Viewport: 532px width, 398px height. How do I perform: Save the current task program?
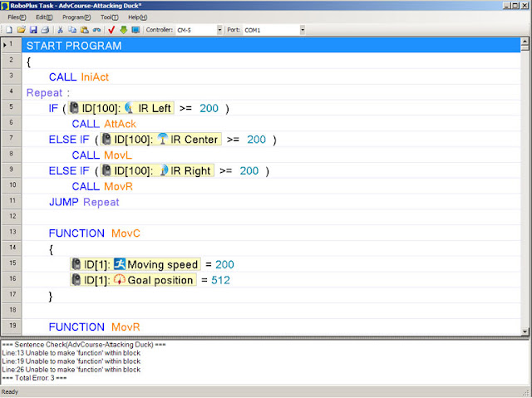[33, 30]
